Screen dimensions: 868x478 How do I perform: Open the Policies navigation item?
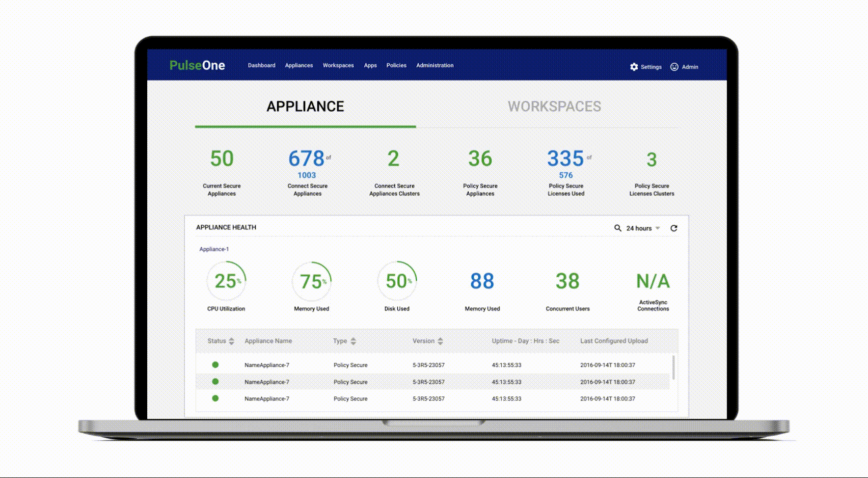tap(396, 65)
